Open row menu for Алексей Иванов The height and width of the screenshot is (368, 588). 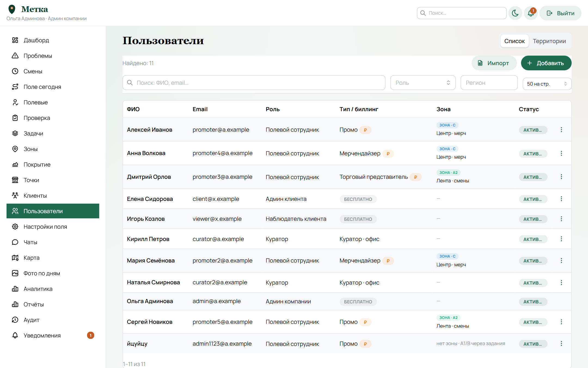pyautogui.click(x=561, y=130)
